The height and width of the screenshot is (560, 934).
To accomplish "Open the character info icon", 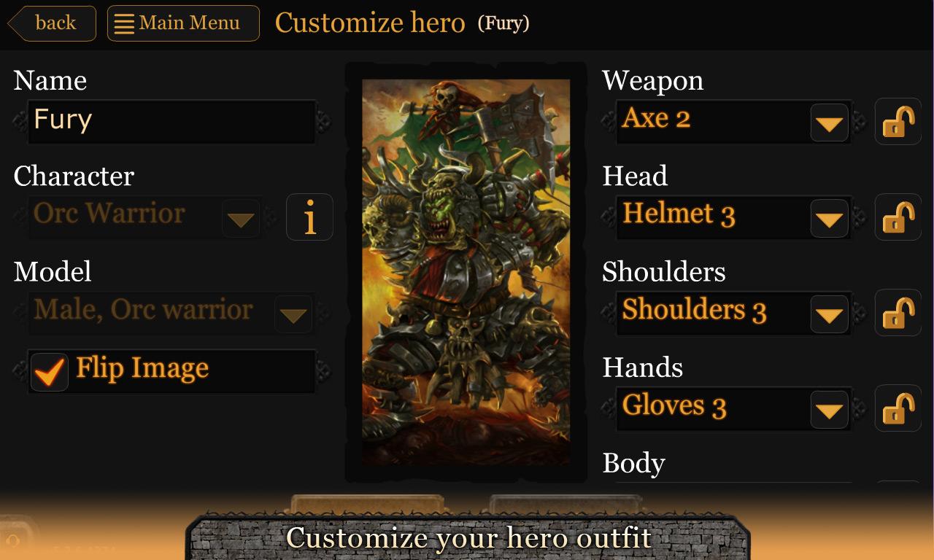I will 309,217.
